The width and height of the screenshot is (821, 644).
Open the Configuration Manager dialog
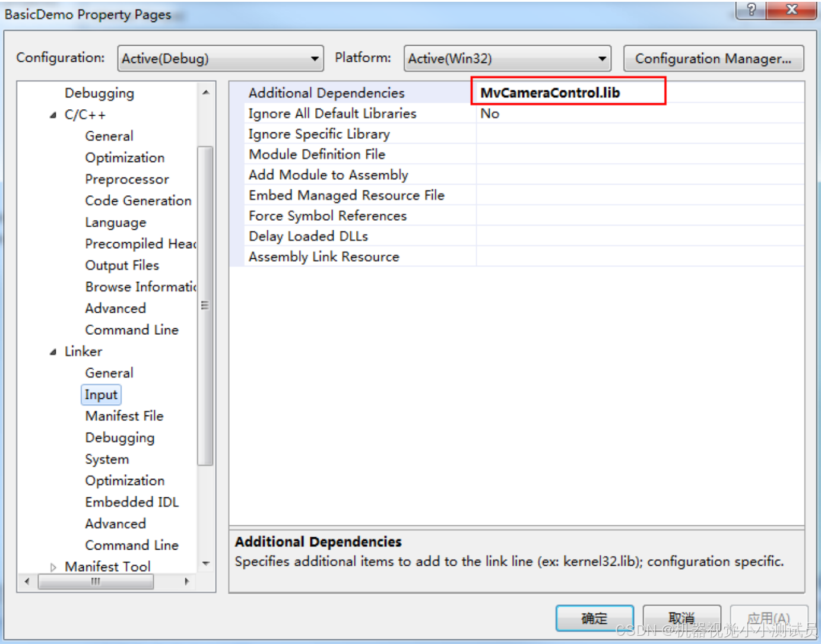pos(713,58)
